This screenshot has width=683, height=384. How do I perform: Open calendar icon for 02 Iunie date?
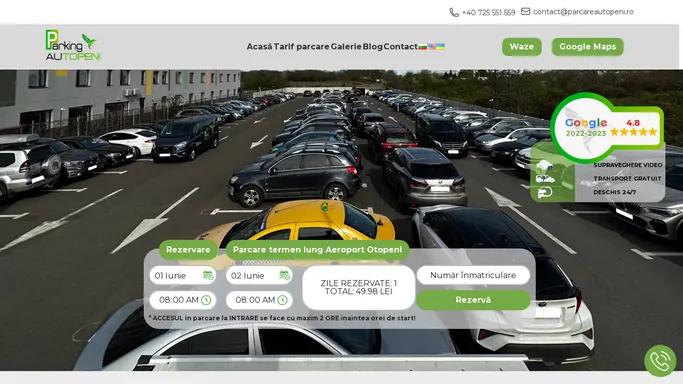[x=284, y=275]
